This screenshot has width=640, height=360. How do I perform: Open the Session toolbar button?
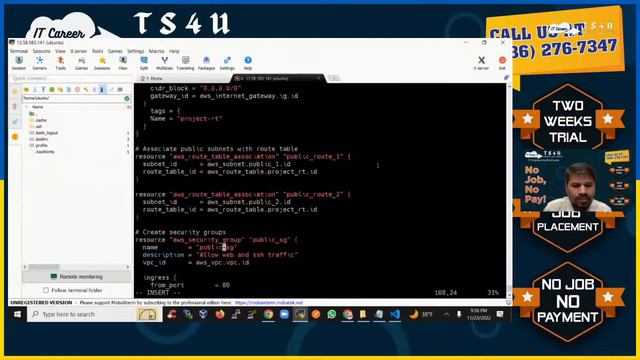[x=19, y=63]
